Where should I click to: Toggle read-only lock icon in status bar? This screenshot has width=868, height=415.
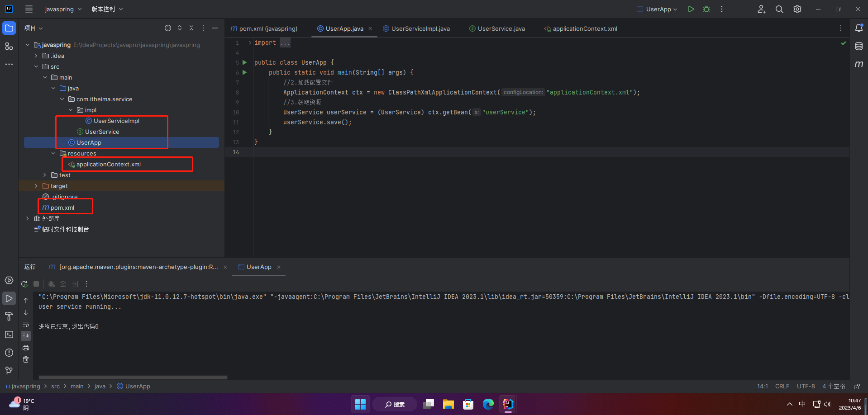click(x=856, y=387)
